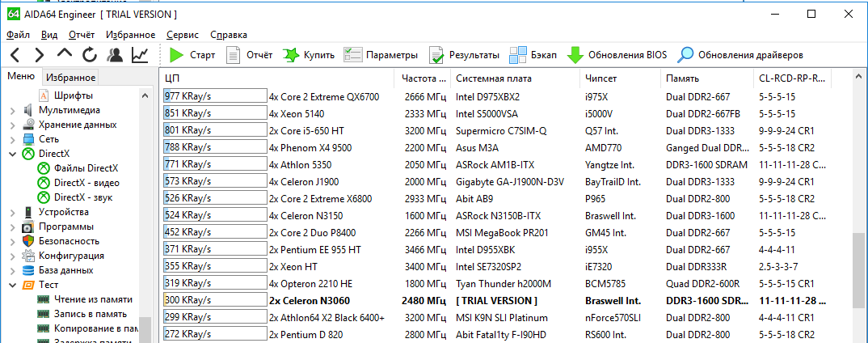Collapse the Тест tree node
The width and height of the screenshot is (868, 343).
(x=13, y=286)
